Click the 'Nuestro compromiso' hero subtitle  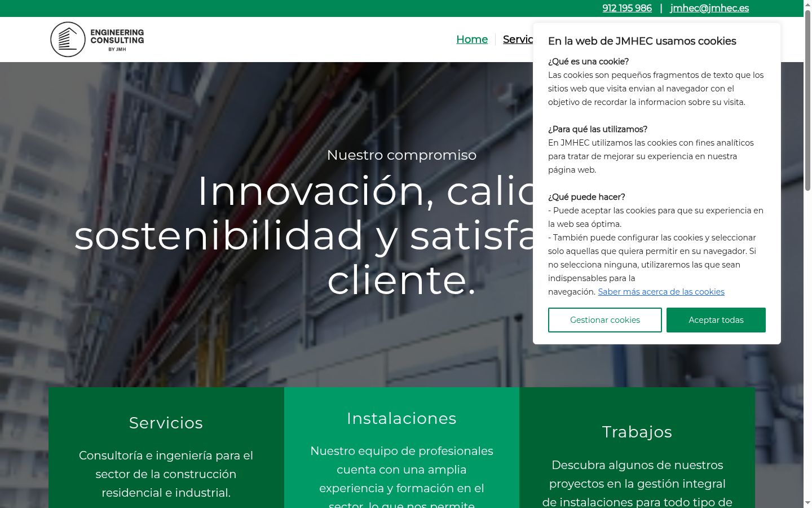(401, 155)
